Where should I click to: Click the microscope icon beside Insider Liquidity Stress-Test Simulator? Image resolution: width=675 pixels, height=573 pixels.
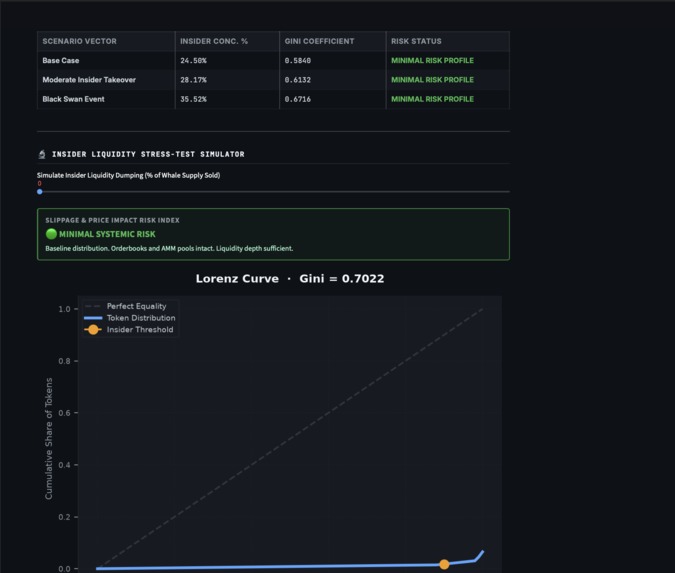click(42, 154)
